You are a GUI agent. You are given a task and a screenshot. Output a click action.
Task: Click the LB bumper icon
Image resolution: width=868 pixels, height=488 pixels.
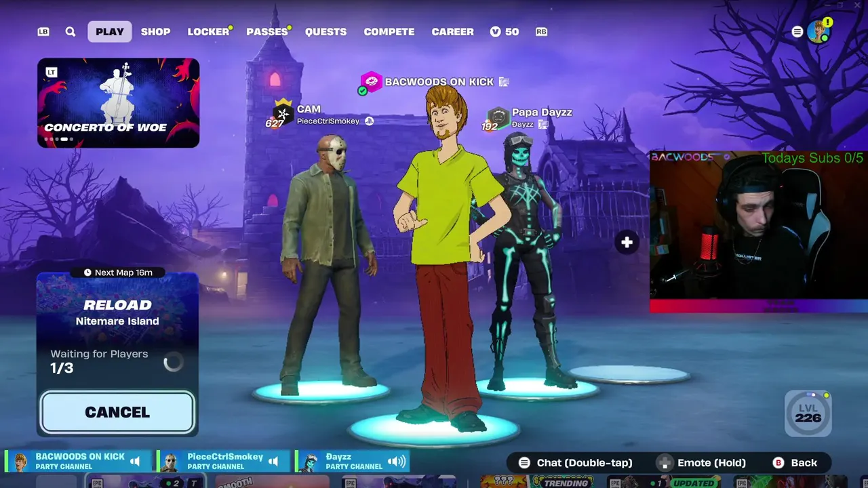[x=43, y=32]
